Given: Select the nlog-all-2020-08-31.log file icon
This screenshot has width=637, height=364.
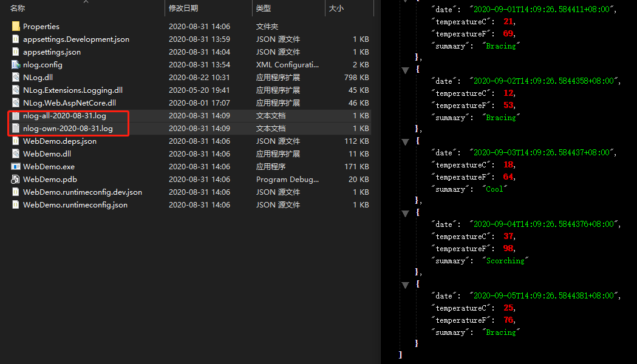Looking at the screenshot, I should [x=16, y=115].
